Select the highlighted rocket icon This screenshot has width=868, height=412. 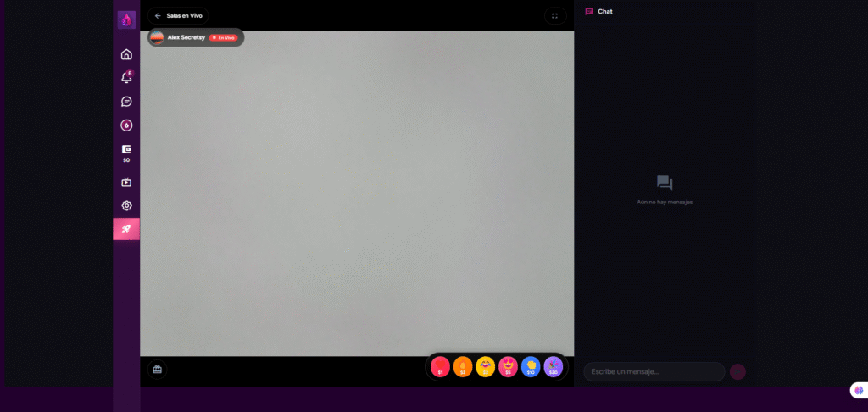126,229
